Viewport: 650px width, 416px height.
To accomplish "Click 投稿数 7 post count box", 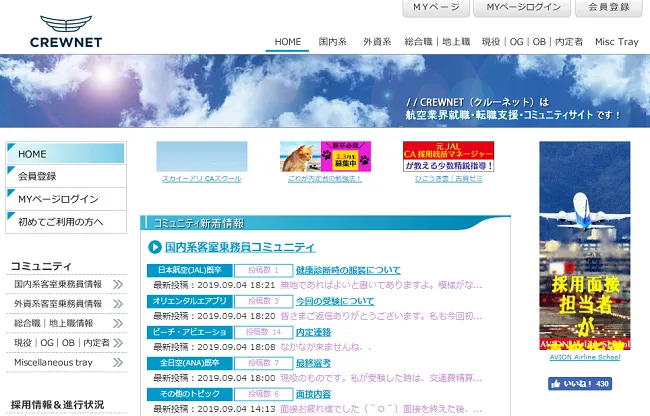I will pos(264,363).
